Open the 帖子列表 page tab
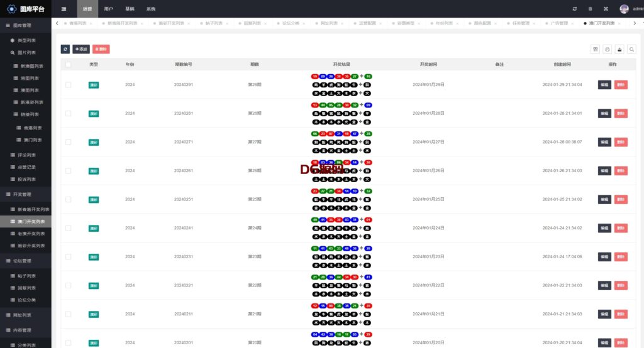 pos(214,23)
